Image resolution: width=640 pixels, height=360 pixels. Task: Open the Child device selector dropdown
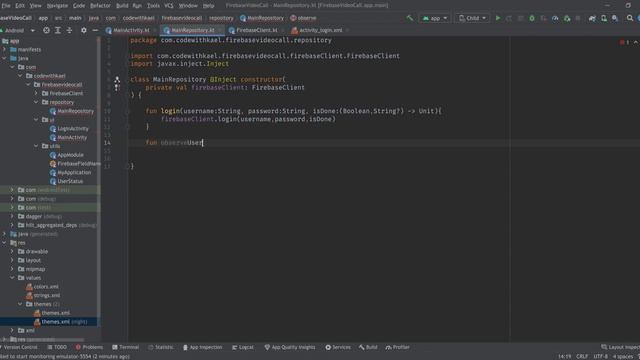tap(472, 18)
